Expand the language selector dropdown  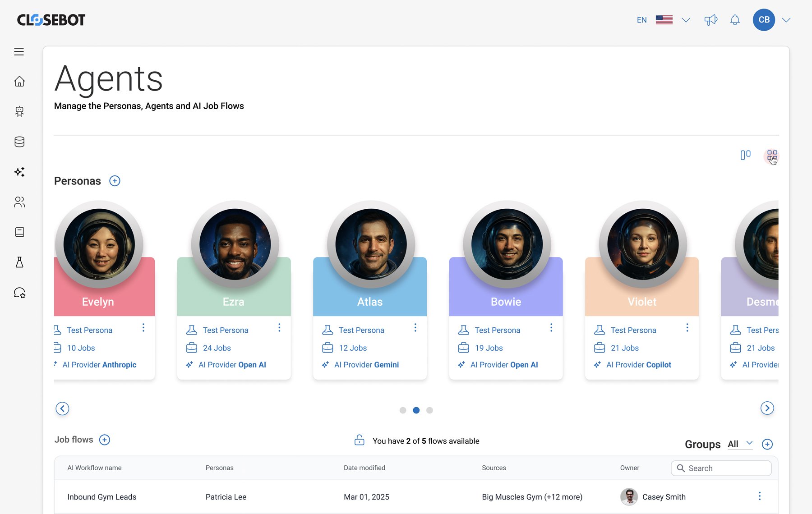pos(686,20)
